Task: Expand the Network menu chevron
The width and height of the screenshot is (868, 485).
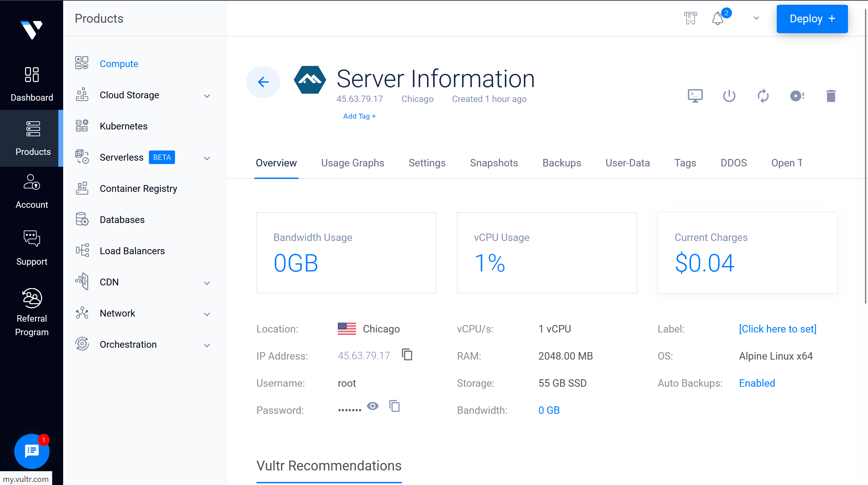Action: [207, 314]
